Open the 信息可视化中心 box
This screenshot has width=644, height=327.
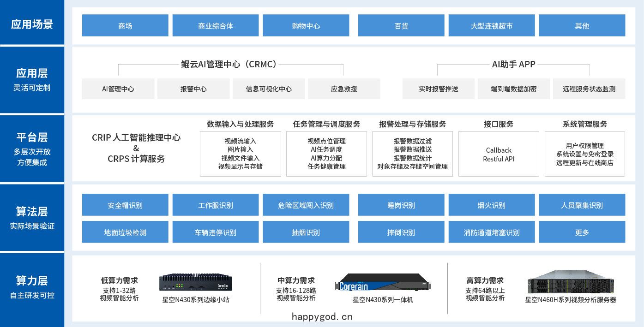pyautogui.click(x=269, y=89)
